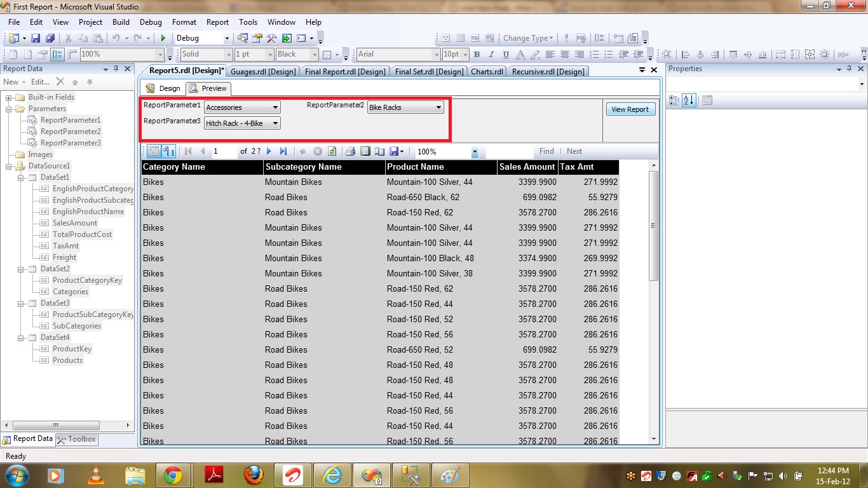Open the export save icon in preview toolbar
Screen dimensions: 868x488
click(394, 151)
